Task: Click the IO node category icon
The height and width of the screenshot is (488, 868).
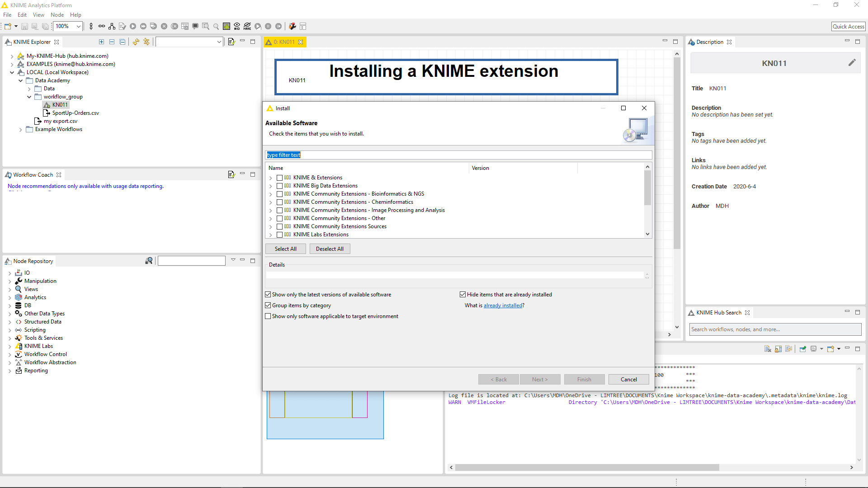Action: tap(19, 272)
